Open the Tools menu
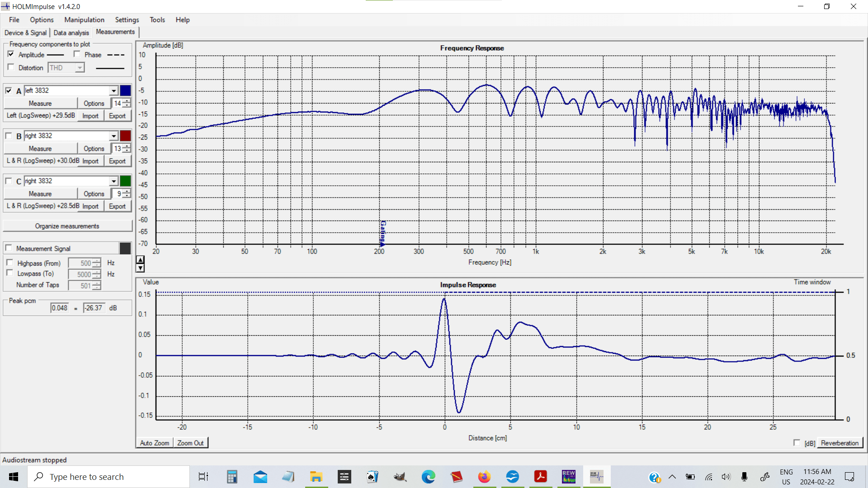The image size is (868, 488). [x=157, y=20]
